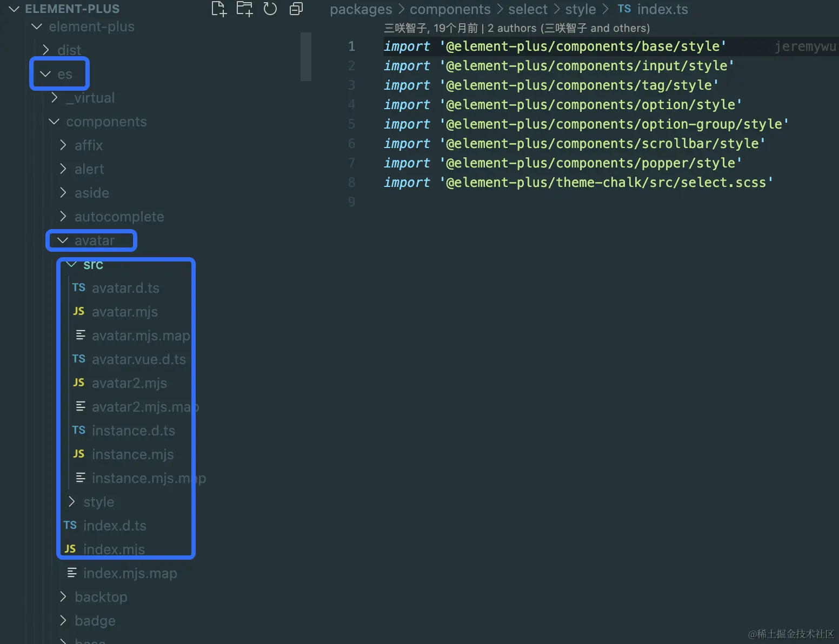839x644 pixels.
Task: Click the explorer sidebar scrollbar thumb
Action: pos(306,57)
